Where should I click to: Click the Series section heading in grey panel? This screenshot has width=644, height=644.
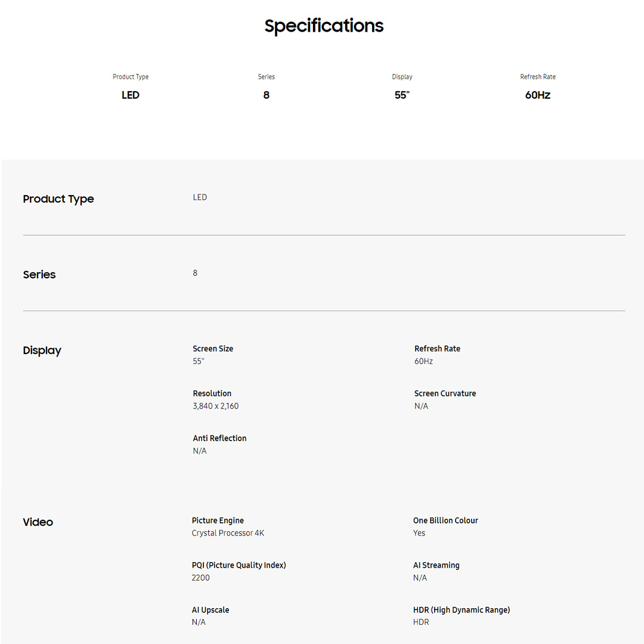tap(39, 275)
